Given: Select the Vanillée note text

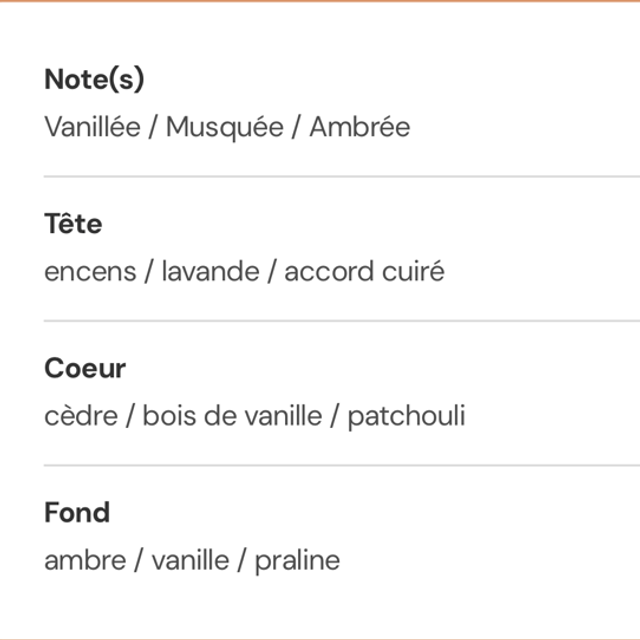Looking at the screenshot, I should point(93,128).
